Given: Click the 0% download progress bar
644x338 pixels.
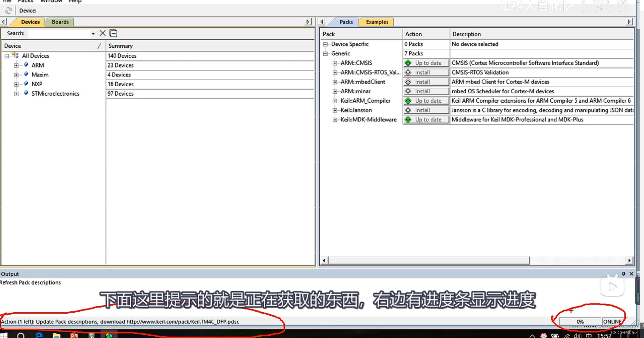Looking at the screenshot, I should 580,322.
